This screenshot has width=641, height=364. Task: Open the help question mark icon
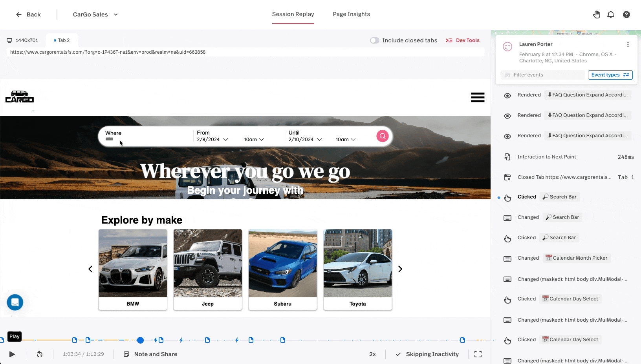[626, 15]
